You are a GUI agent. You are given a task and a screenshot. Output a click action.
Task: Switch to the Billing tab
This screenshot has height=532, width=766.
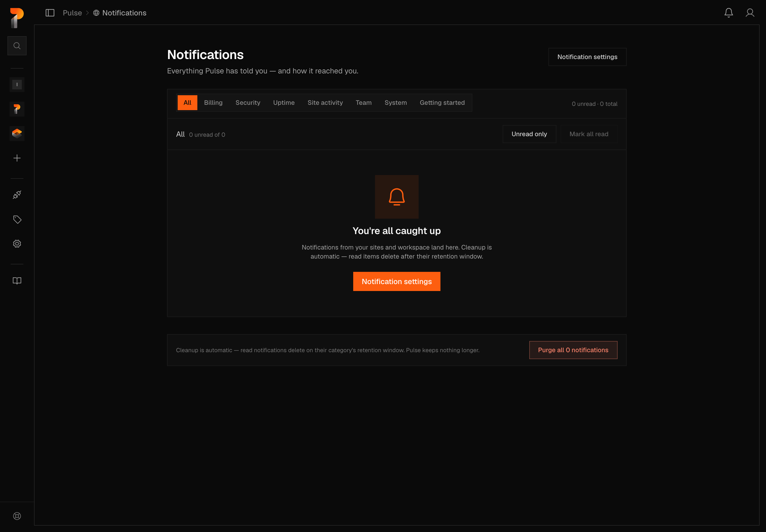click(x=213, y=103)
